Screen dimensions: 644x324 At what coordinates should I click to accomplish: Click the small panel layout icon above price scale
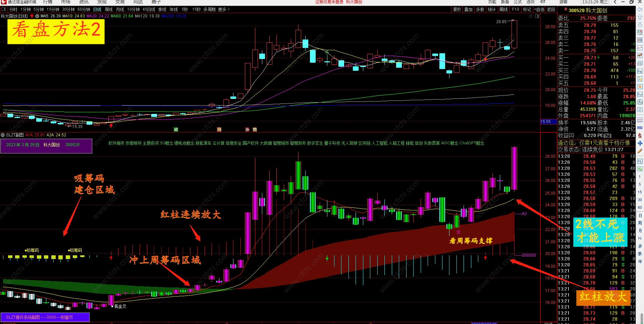537,16
